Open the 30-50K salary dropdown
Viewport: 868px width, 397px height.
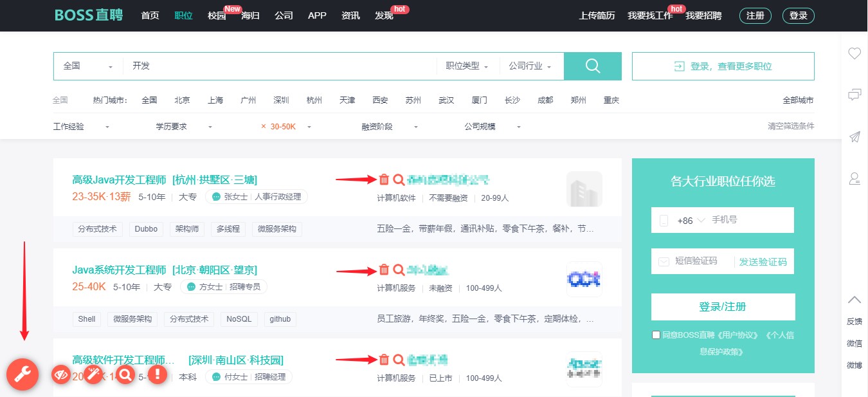click(291, 127)
